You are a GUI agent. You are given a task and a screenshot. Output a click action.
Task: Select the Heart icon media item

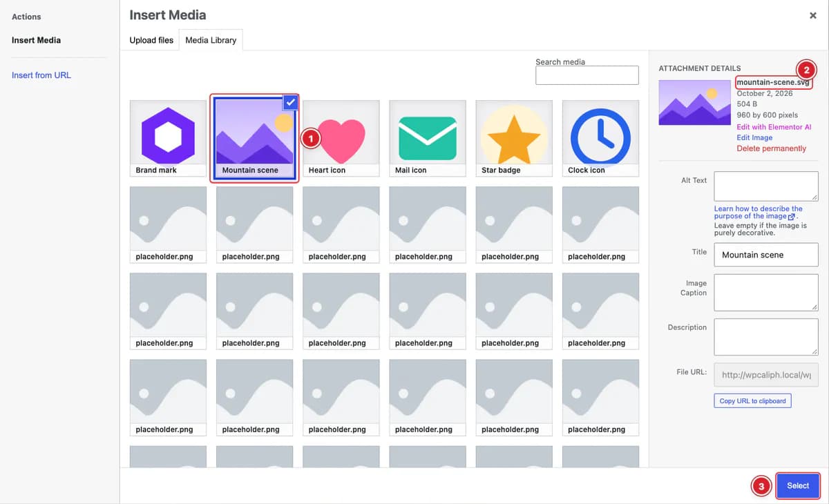point(341,138)
